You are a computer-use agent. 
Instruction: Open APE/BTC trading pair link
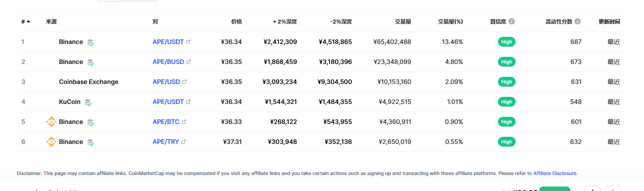click(x=166, y=122)
